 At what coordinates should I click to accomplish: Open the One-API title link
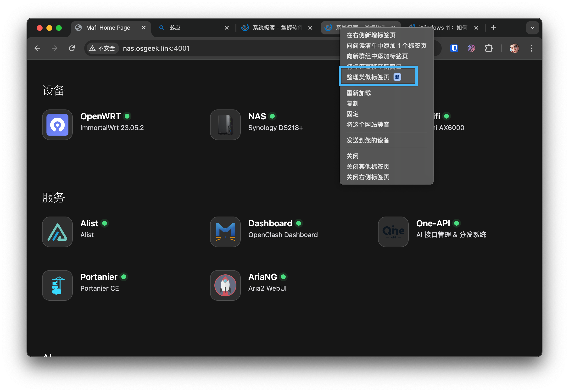tap(433, 223)
